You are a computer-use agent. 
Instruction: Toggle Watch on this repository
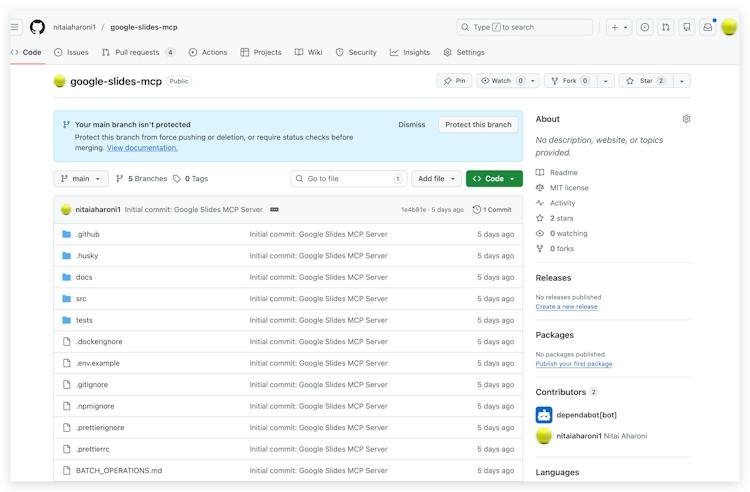(502, 81)
